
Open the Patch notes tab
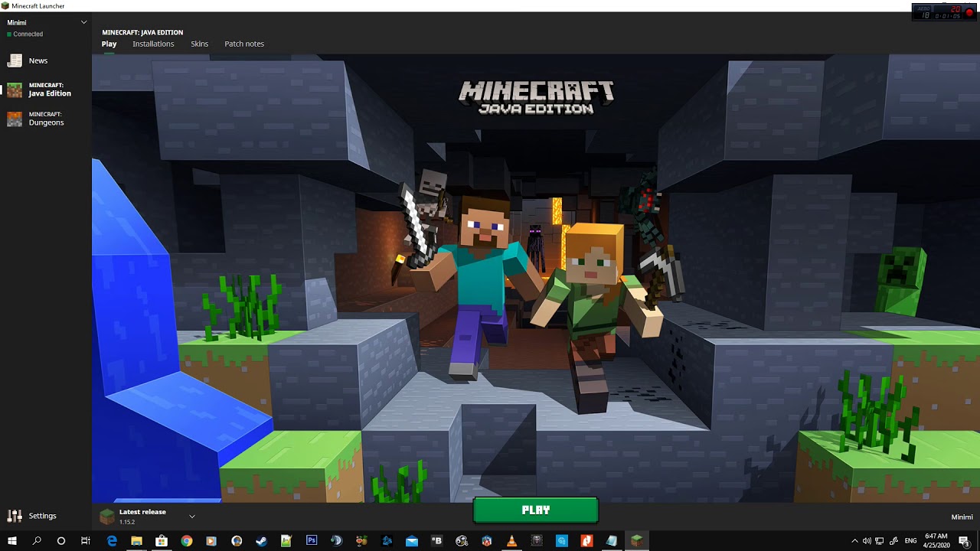(x=244, y=44)
